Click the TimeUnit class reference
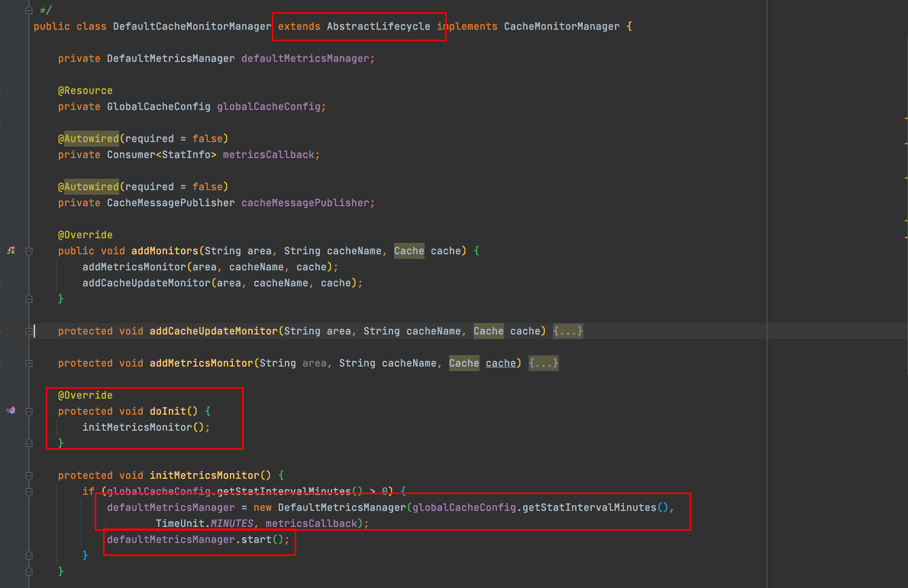This screenshot has width=908, height=588. pyautogui.click(x=180, y=523)
